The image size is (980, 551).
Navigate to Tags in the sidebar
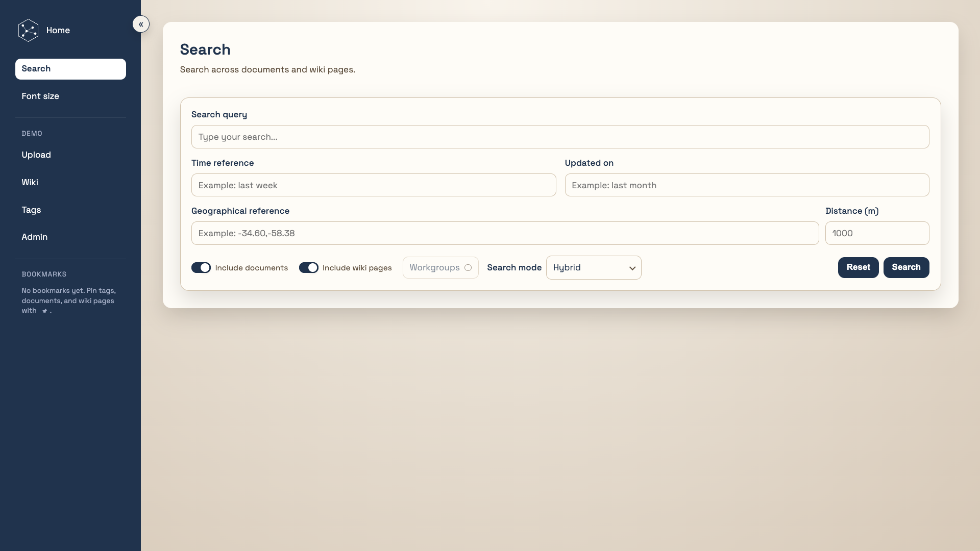[32, 210]
